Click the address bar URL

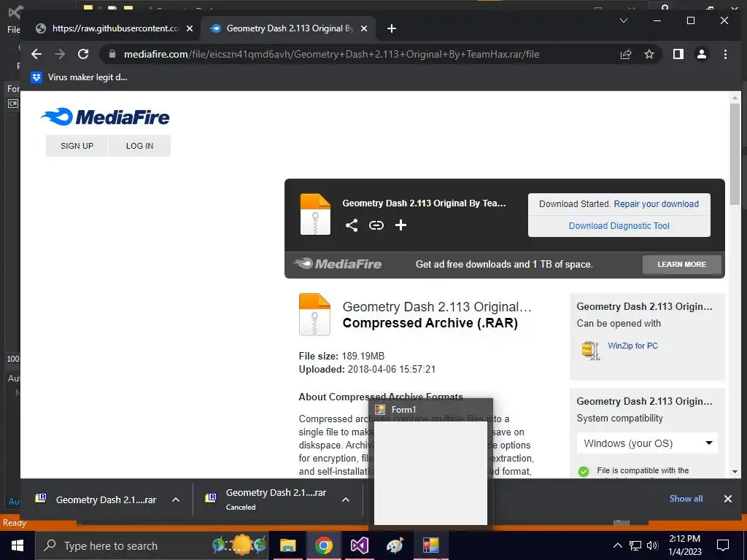332,54
